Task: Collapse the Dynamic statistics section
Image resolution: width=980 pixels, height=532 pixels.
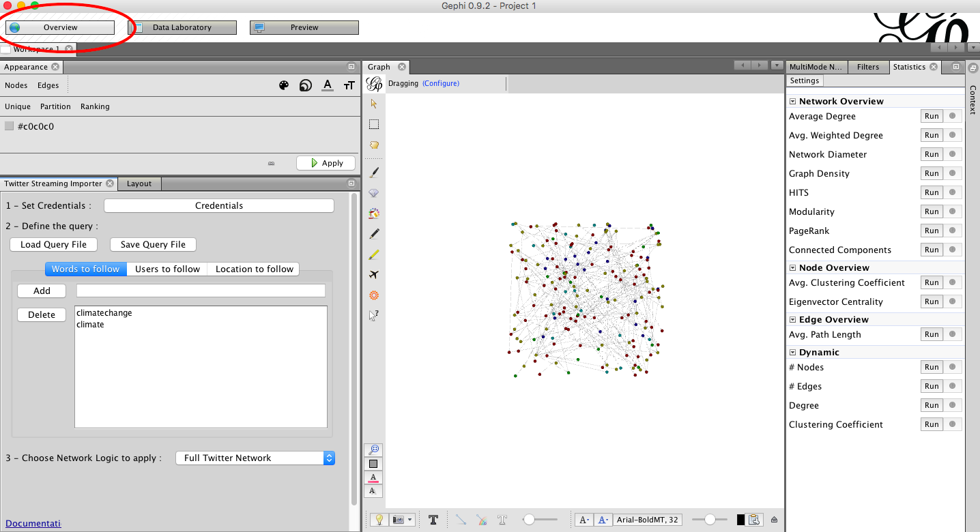Action: (793, 353)
